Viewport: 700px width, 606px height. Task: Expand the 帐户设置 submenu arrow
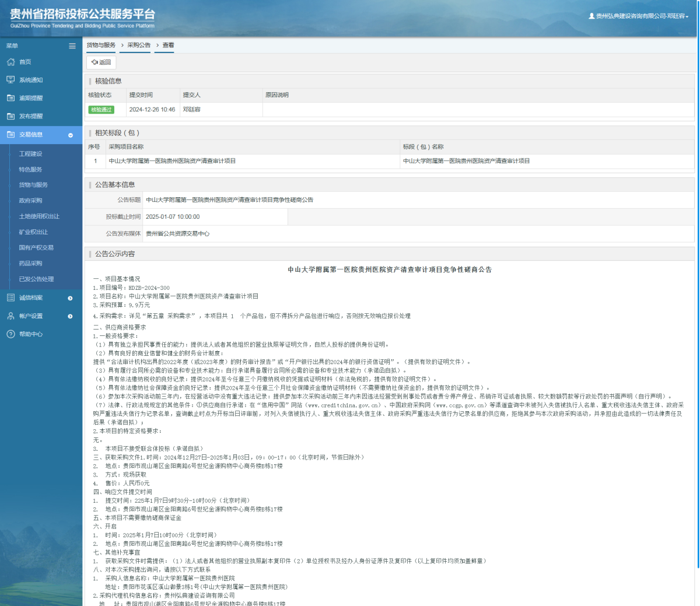(x=71, y=316)
